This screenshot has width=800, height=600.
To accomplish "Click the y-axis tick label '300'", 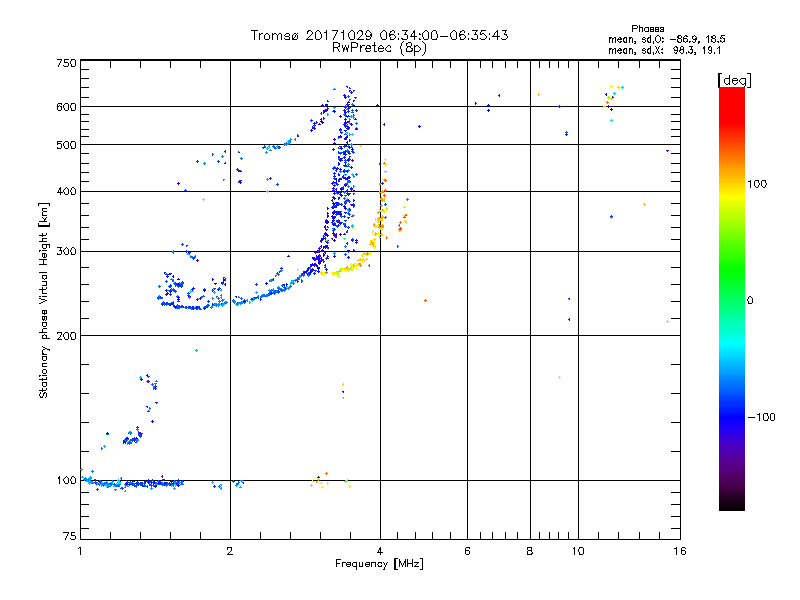I will pos(66,252).
